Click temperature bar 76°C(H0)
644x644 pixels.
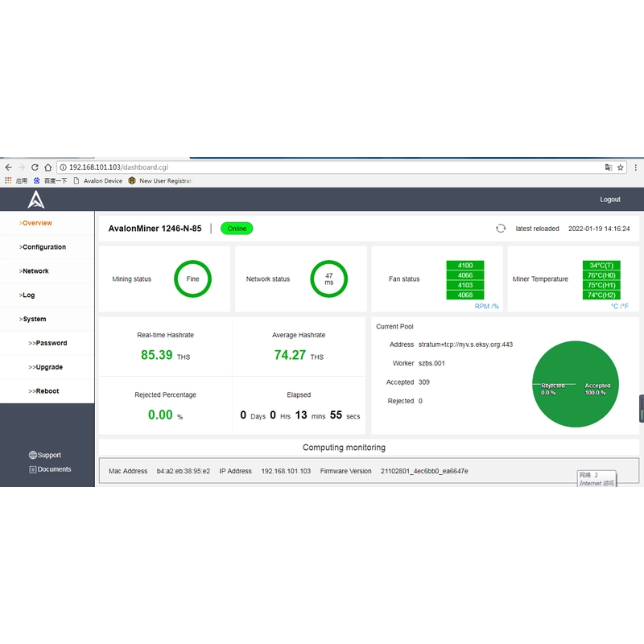601,275
